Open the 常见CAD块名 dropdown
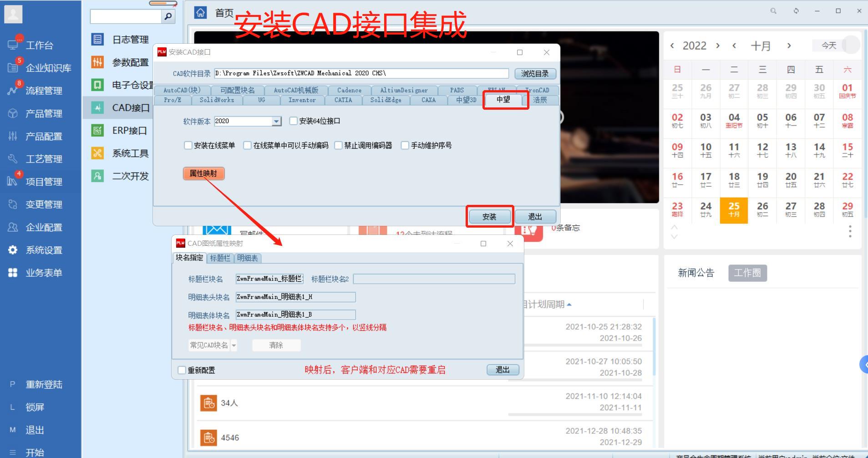Viewport: 868px width, 458px height. tap(233, 346)
